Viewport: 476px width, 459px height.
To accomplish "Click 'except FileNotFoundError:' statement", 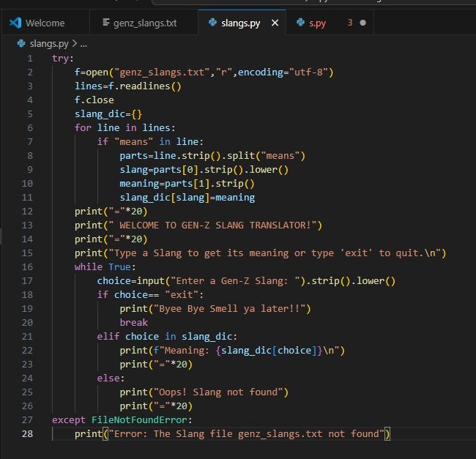I will 122,420.
